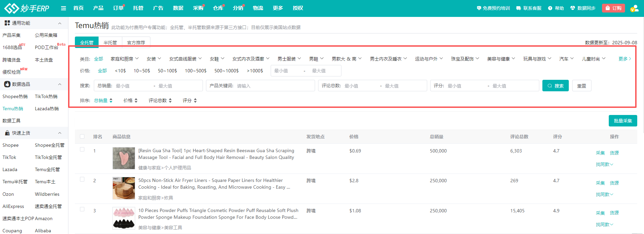Image resolution: width=644 pixels, height=234 pixels.
Task: Open Temu全托管 in sidebar
Action: tap(47, 169)
